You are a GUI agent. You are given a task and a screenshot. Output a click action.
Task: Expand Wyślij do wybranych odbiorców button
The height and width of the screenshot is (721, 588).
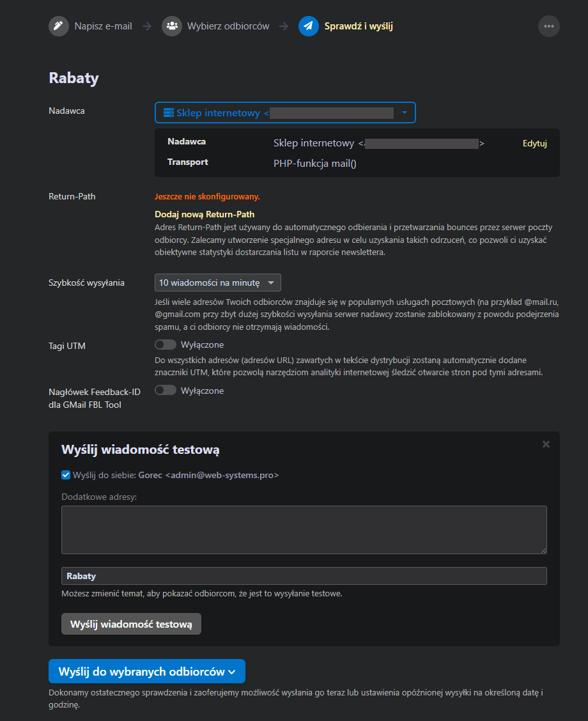pyautogui.click(x=147, y=672)
